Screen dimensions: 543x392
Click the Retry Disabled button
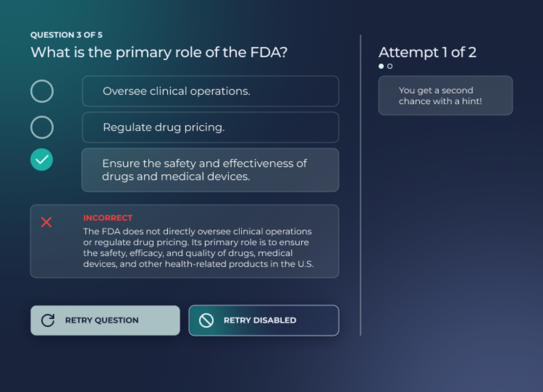(264, 320)
